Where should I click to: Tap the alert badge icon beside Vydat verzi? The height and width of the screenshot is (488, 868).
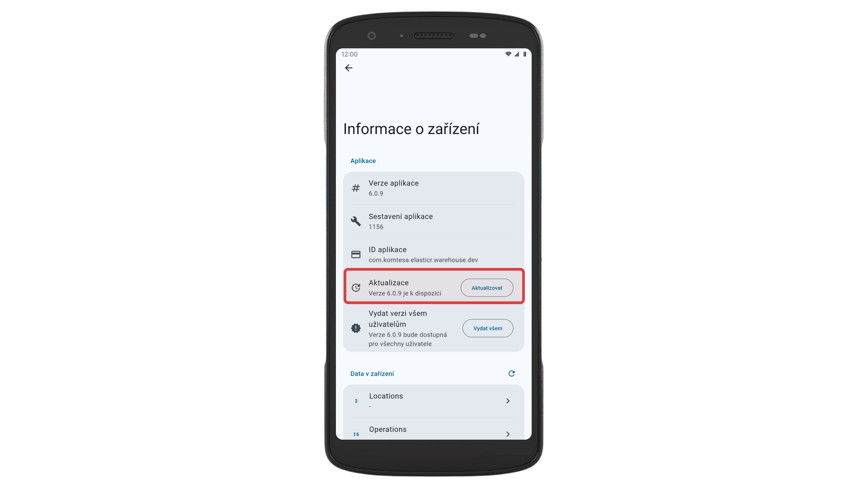coord(356,328)
